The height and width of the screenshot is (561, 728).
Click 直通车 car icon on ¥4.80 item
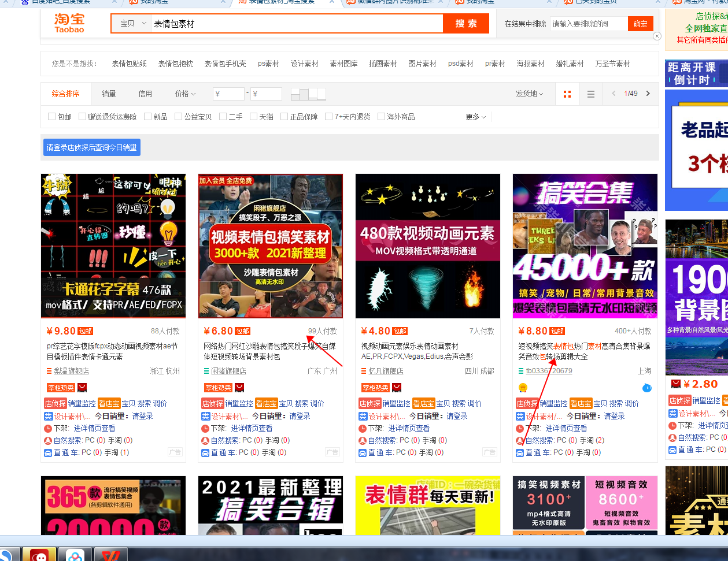pos(363,452)
